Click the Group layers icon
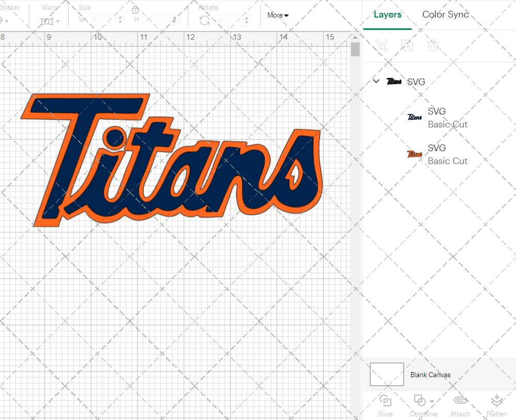This screenshot has height=420, width=516. click(x=381, y=45)
